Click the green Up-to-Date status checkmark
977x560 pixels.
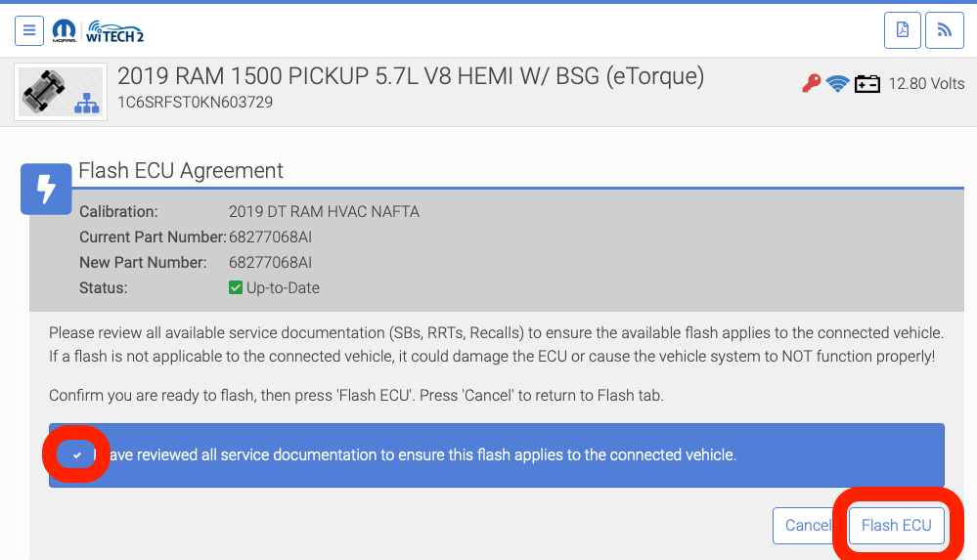236,288
